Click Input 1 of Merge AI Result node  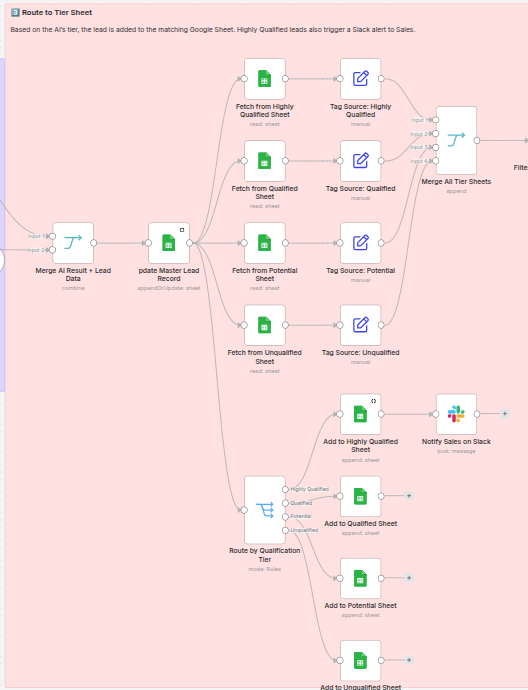pos(52,236)
